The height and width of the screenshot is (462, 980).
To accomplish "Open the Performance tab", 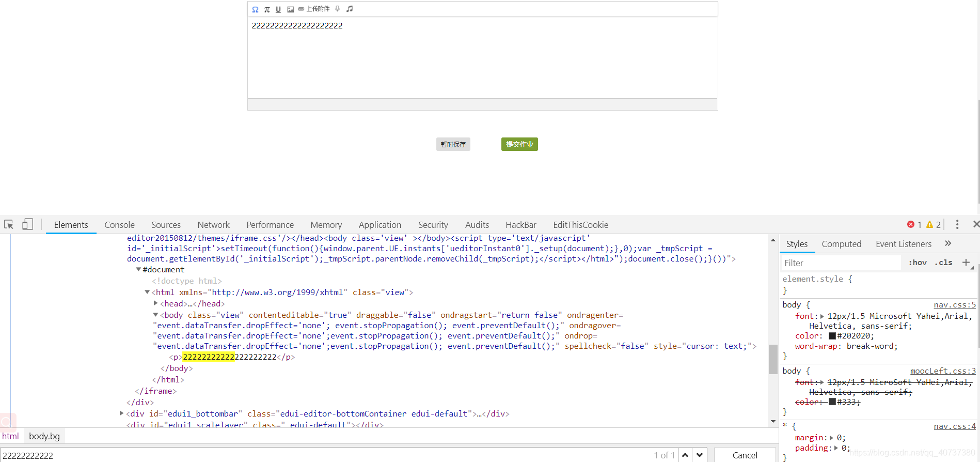I will coord(270,225).
